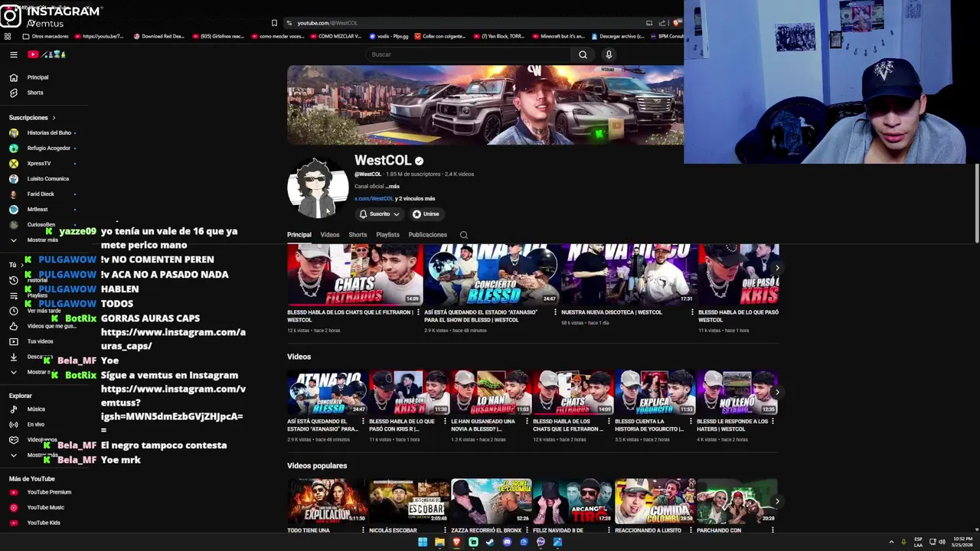The height and width of the screenshot is (551, 980).
Task: Search within channel magnifier icon
Action: click(x=463, y=235)
